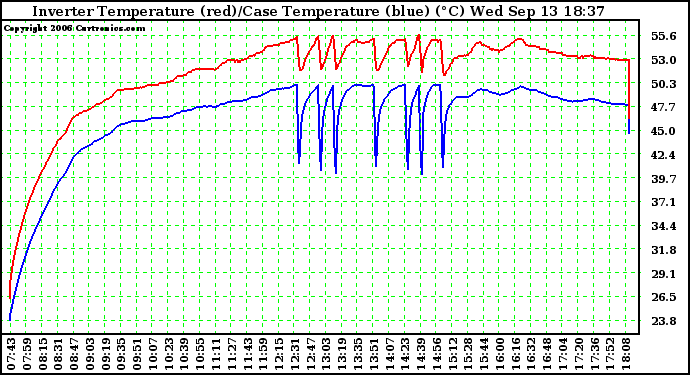
Task: Click the 08:47 time label
Action: [x=73, y=354]
